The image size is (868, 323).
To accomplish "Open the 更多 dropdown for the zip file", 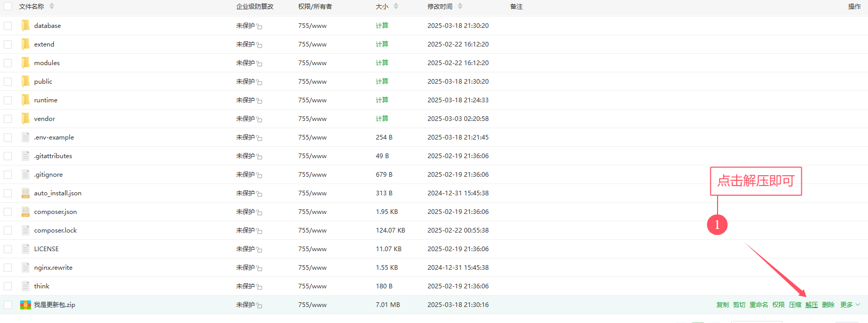I will point(850,305).
